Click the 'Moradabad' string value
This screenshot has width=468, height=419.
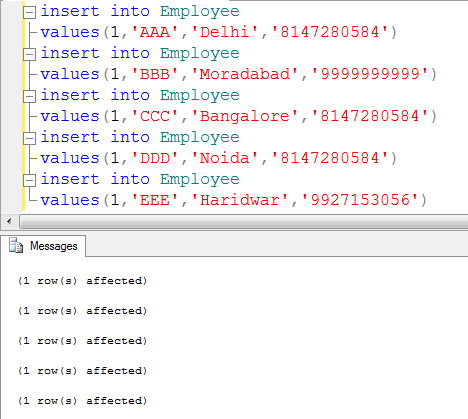point(245,74)
